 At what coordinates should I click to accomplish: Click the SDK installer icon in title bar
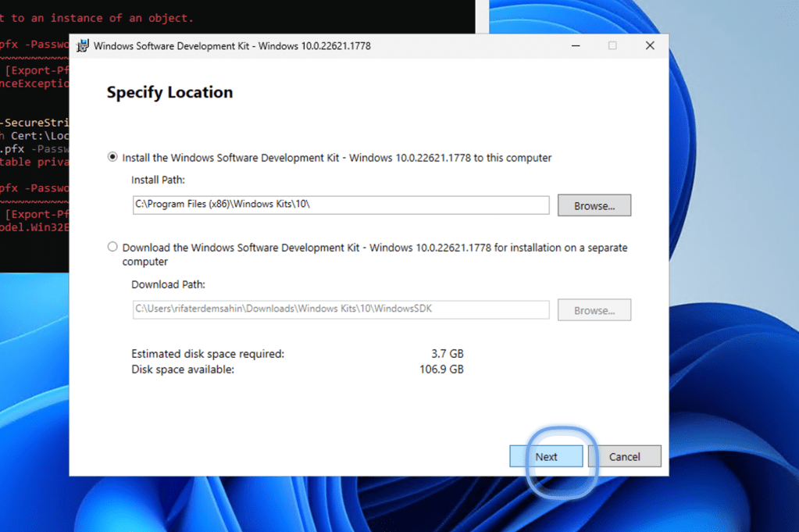point(83,46)
